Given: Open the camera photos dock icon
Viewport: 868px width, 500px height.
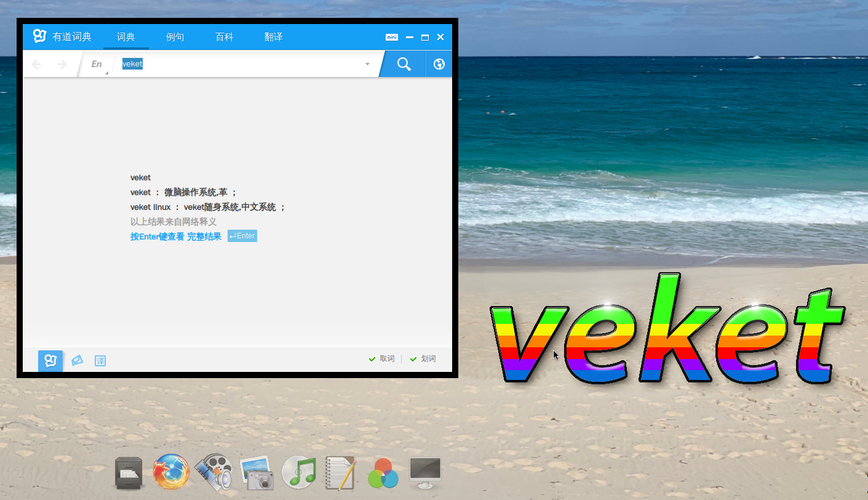Looking at the screenshot, I should pos(257,472).
